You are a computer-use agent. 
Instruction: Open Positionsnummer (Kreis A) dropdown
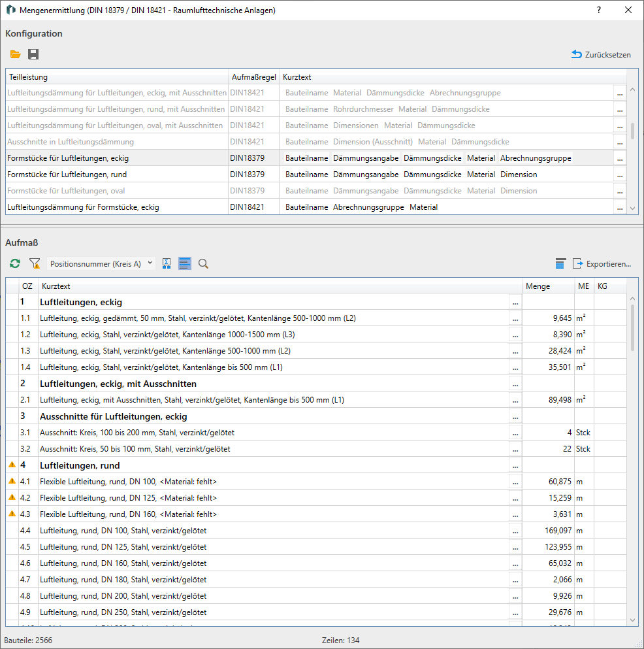101,263
